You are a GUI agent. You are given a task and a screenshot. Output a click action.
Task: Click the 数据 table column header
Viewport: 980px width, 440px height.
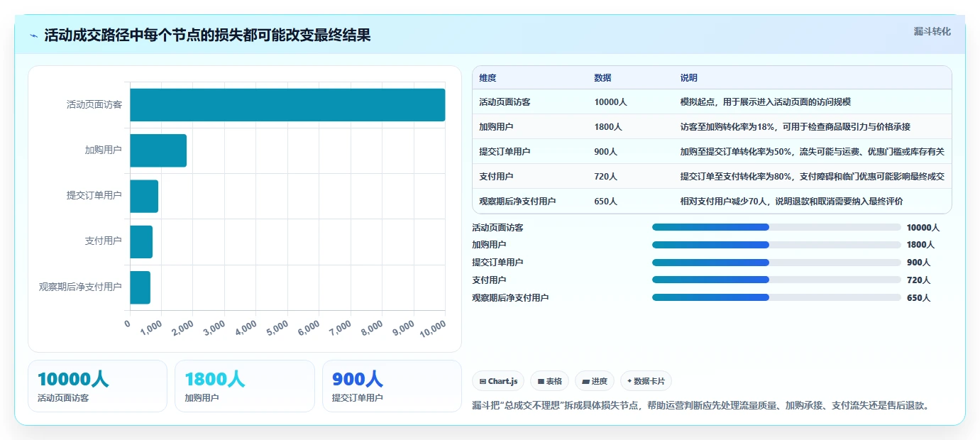point(602,78)
